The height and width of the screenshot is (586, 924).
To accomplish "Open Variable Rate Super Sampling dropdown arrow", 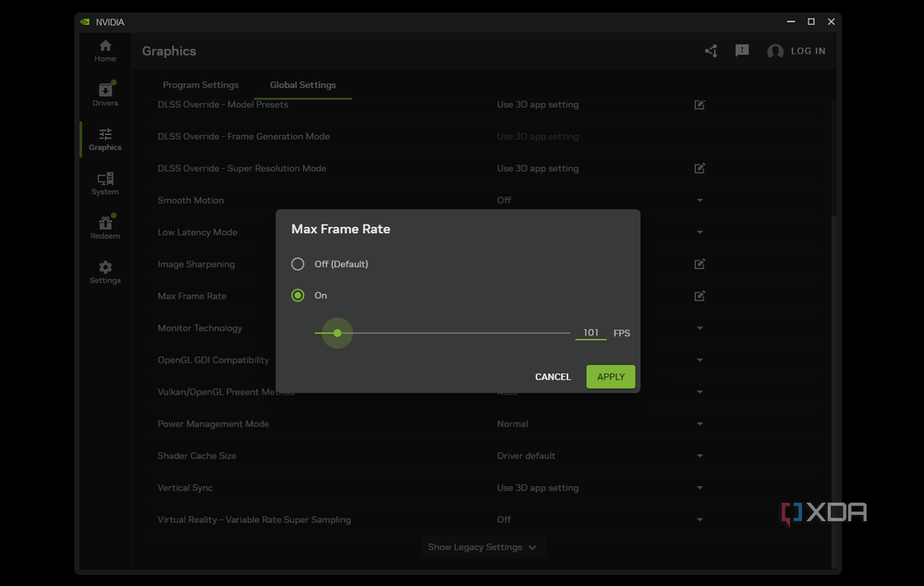I will (699, 520).
